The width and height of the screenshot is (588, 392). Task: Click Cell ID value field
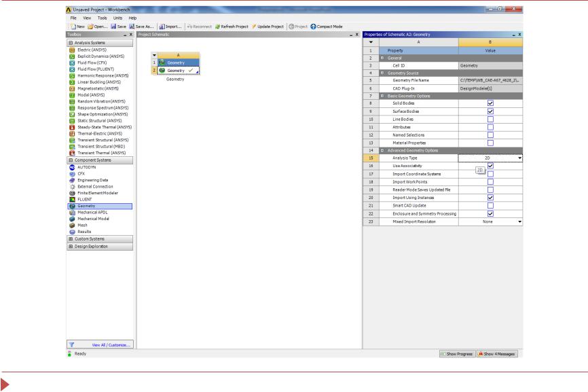tap(490, 66)
